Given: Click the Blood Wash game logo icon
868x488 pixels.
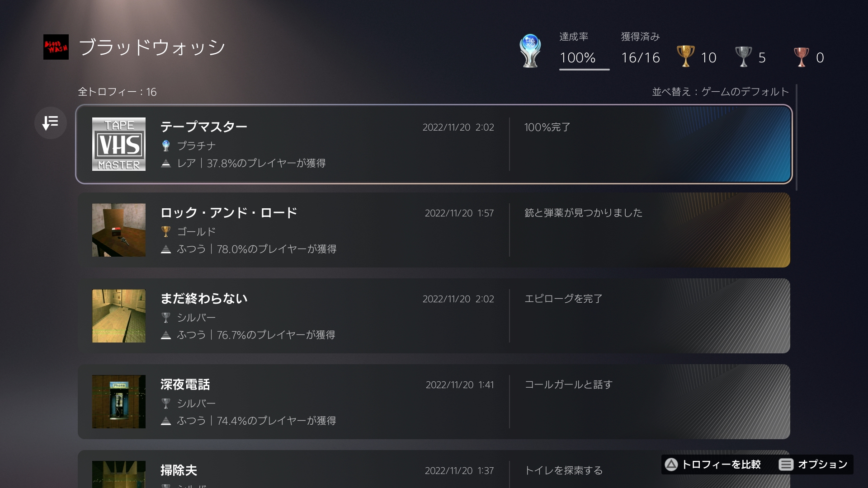Looking at the screenshot, I should coord(56,47).
